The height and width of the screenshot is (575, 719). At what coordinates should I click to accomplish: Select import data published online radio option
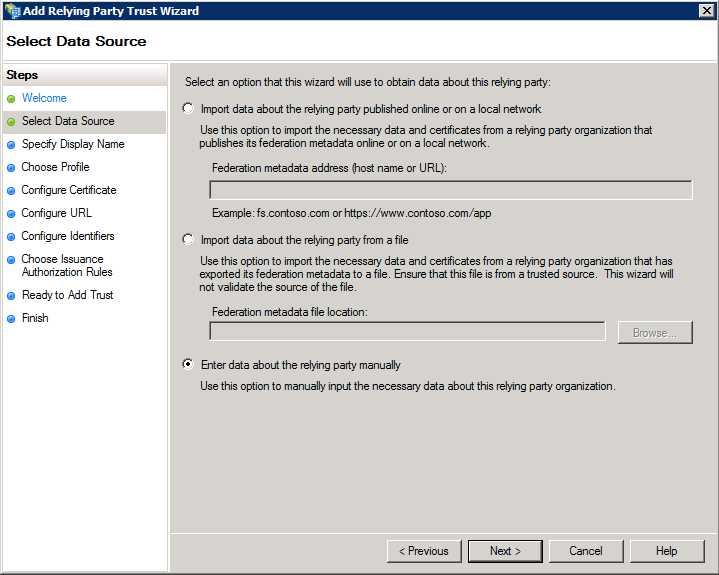tap(188, 108)
